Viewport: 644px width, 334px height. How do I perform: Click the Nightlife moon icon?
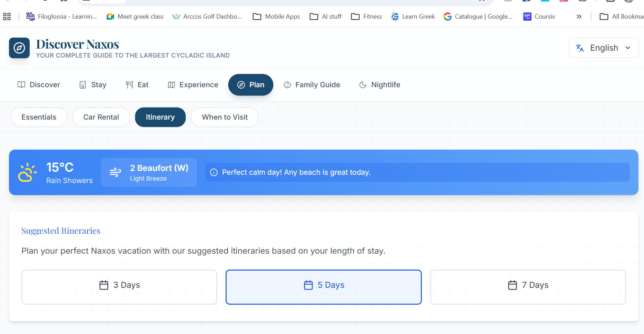[x=363, y=84]
